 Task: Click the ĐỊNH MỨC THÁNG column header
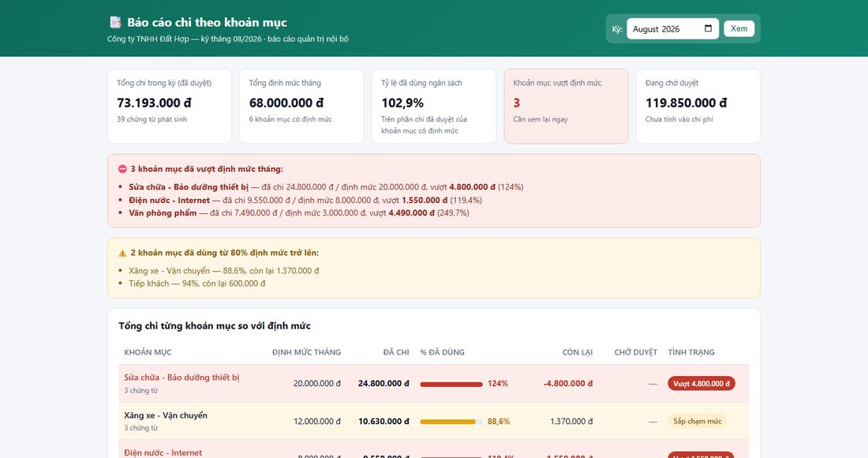pos(307,352)
